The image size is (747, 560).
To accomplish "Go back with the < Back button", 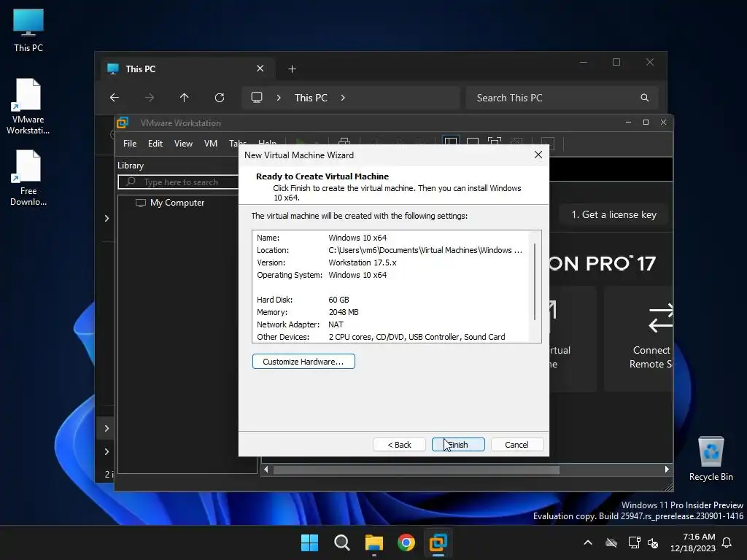I will point(399,444).
